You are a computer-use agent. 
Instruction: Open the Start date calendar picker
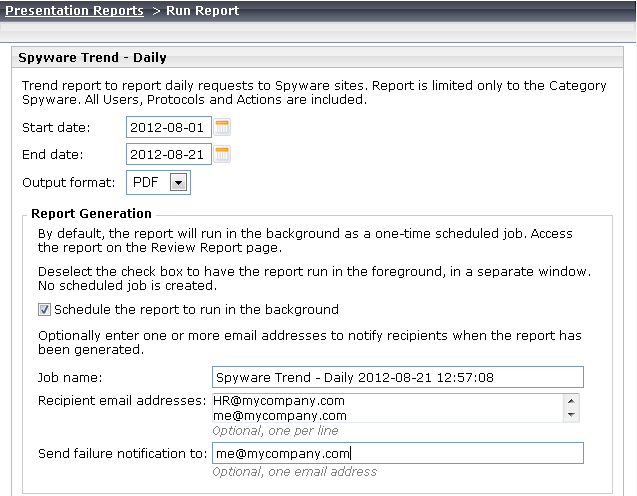222,127
